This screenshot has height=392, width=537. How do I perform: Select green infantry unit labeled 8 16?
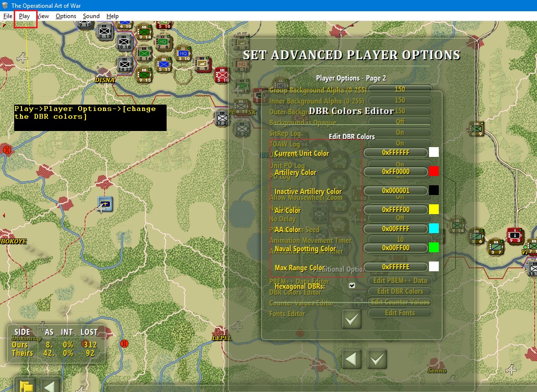coord(145,54)
